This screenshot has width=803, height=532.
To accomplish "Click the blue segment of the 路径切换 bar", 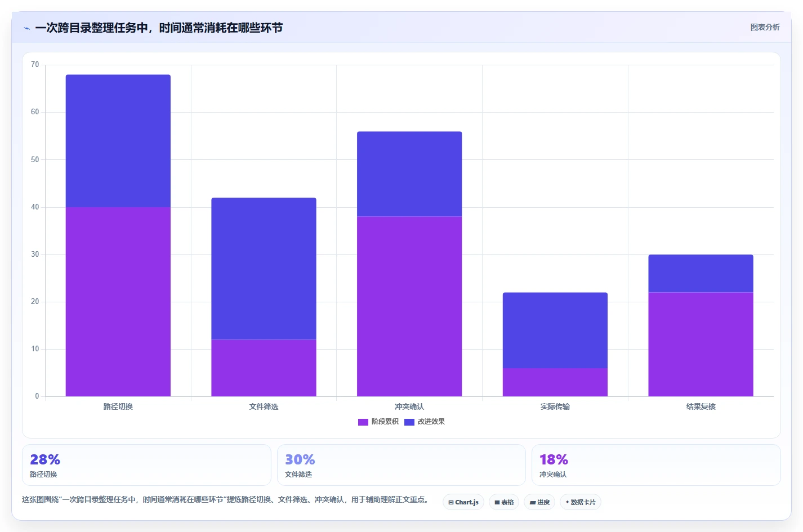I will coord(118,141).
